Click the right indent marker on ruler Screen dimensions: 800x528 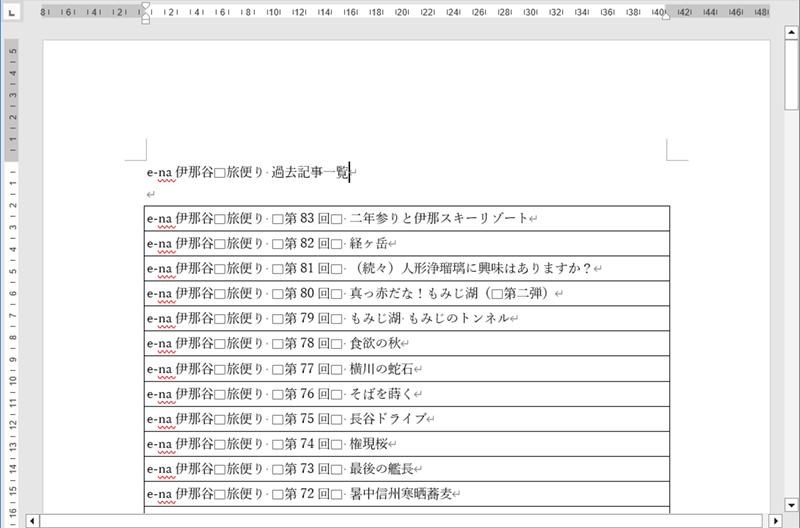pos(666,17)
